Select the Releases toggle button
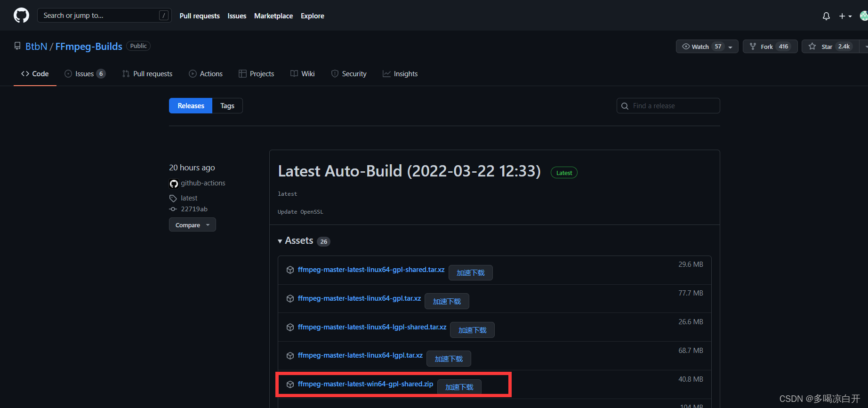This screenshot has width=868, height=408. (x=191, y=106)
